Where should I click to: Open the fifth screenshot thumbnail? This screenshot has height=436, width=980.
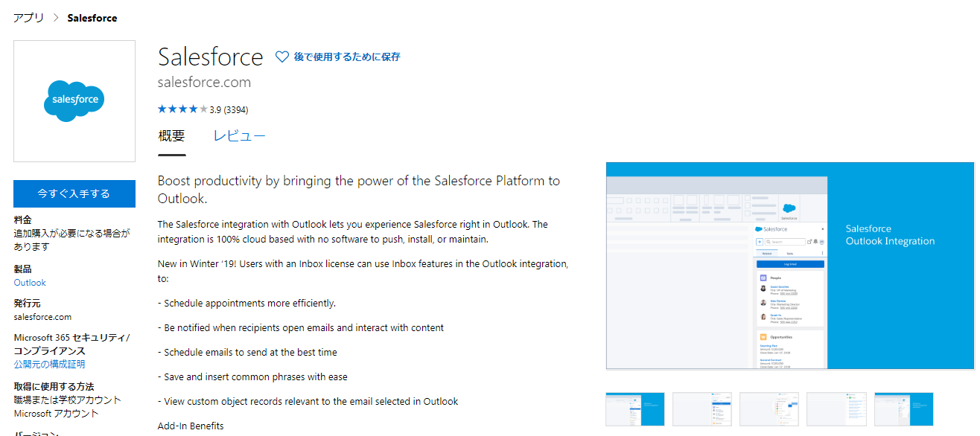903,409
